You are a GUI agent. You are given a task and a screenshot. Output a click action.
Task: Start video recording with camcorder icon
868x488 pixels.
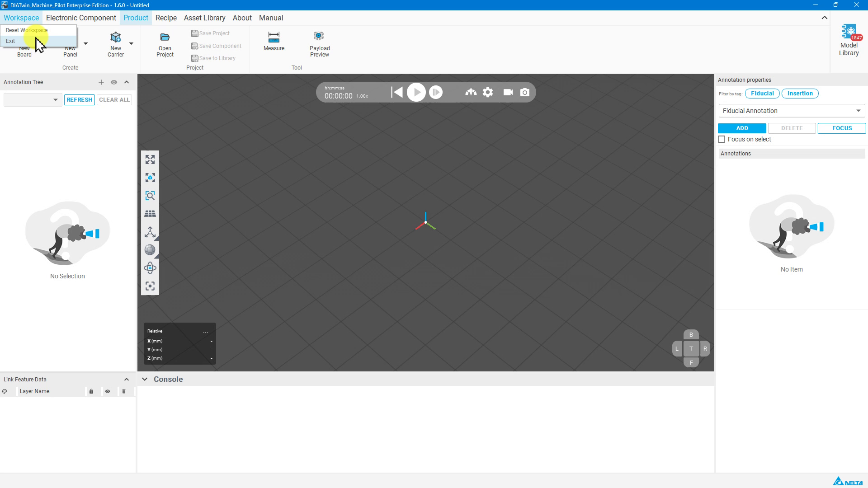pyautogui.click(x=508, y=92)
